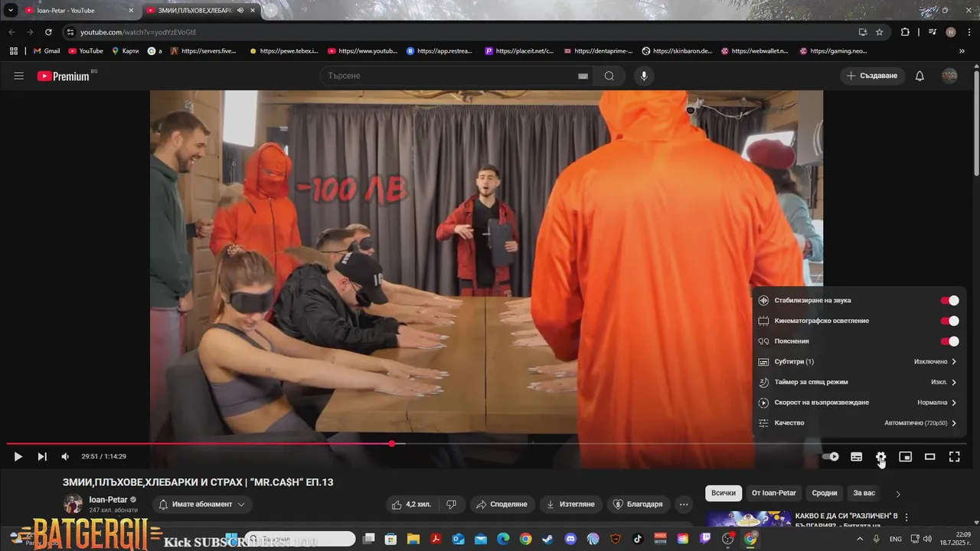Image resolution: width=980 pixels, height=551 pixels.
Task: Click the Създаване create button
Action: 872,76
